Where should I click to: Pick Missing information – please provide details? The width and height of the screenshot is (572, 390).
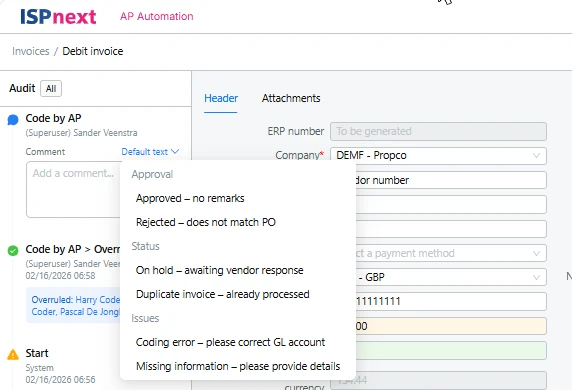(238, 366)
